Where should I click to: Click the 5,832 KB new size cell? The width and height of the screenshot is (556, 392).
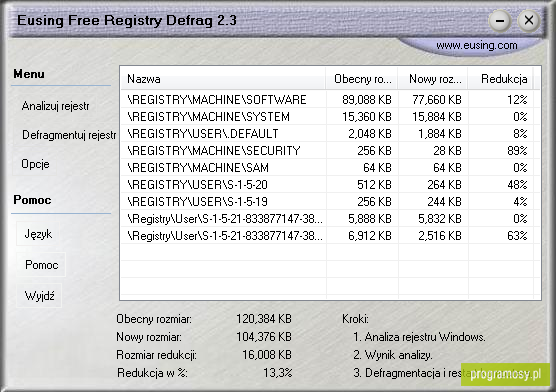pos(440,219)
